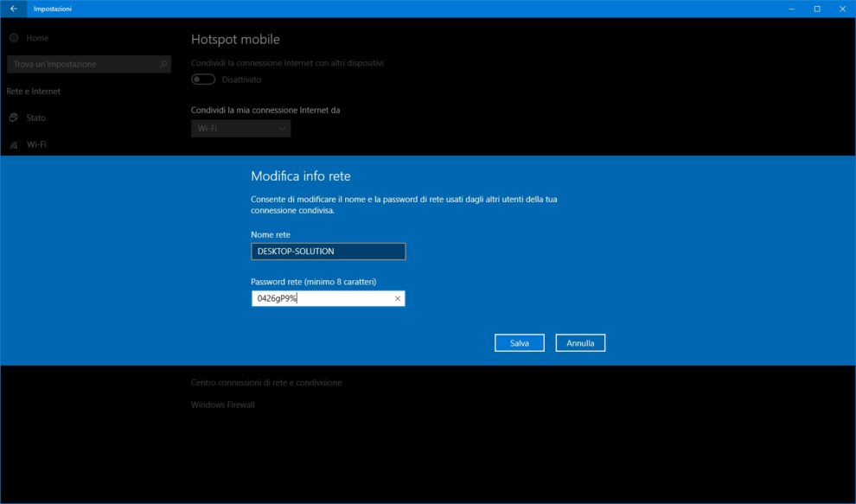Image resolution: width=856 pixels, height=504 pixels.
Task: Click the Stato globe icon in sidebar
Action: tap(14, 118)
